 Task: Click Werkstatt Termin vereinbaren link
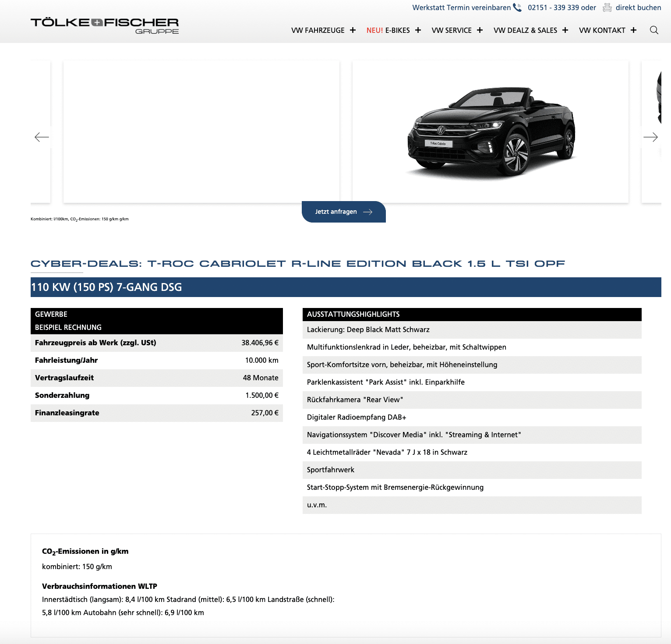click(x=461, y=7)
